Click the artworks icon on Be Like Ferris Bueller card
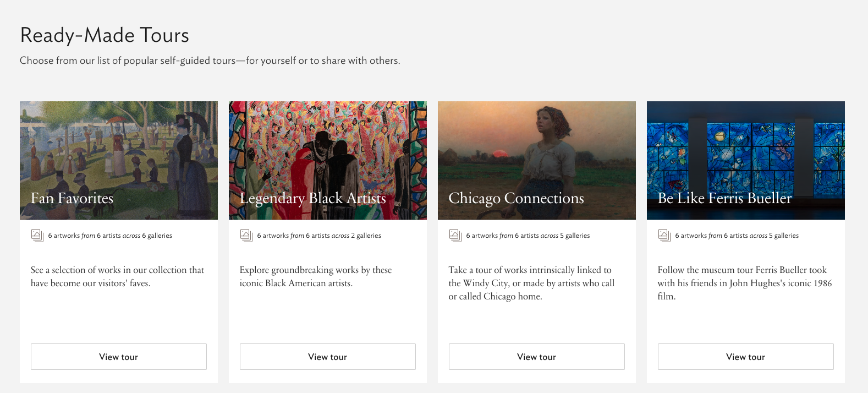Viewport: 868px width, 393px height. tap(664, 235)
